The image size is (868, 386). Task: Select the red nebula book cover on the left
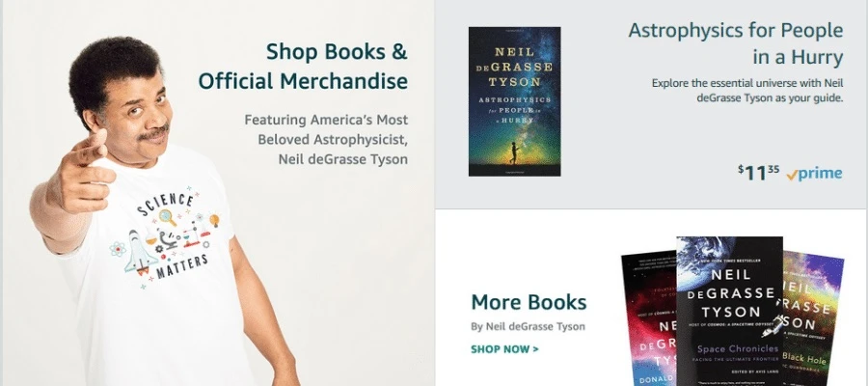point(649,318)
